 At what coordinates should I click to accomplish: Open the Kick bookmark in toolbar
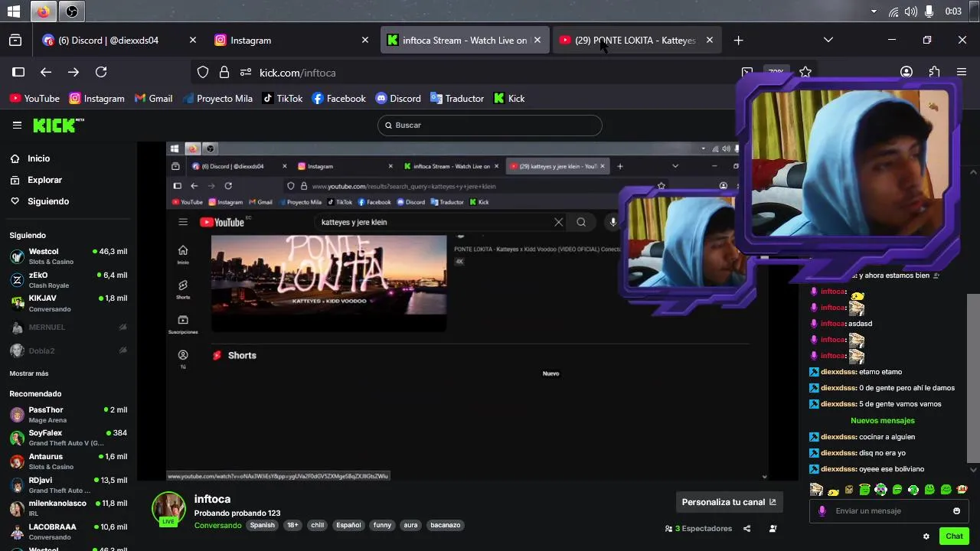pyautogui.click(x=509, y=98)
